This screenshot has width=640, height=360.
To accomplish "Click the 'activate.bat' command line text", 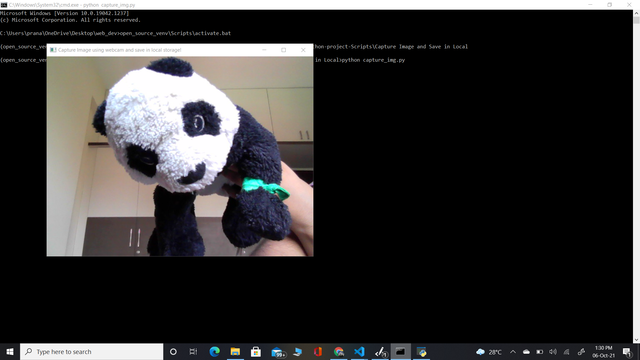I will (x=115, y=33).
